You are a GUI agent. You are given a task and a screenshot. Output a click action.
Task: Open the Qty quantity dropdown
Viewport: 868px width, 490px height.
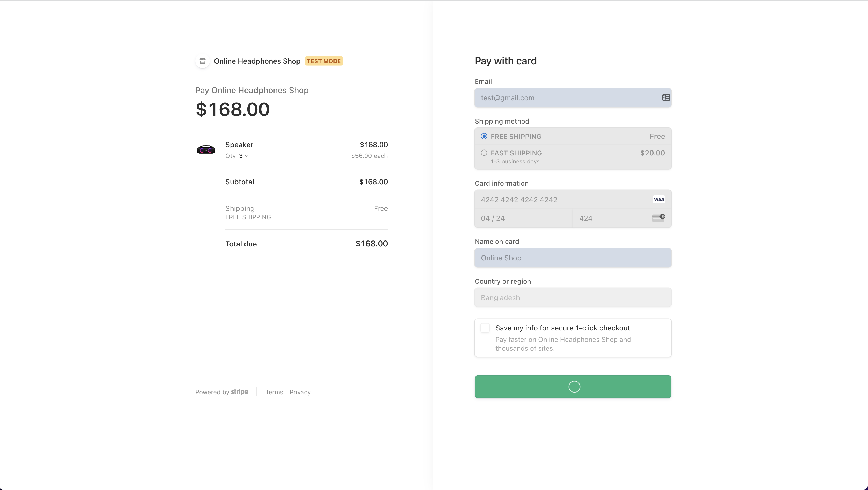(x=244, y=156)
